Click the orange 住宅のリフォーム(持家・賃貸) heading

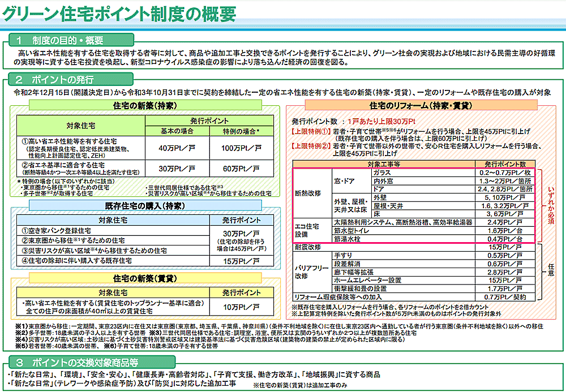[x=421, y=106]
